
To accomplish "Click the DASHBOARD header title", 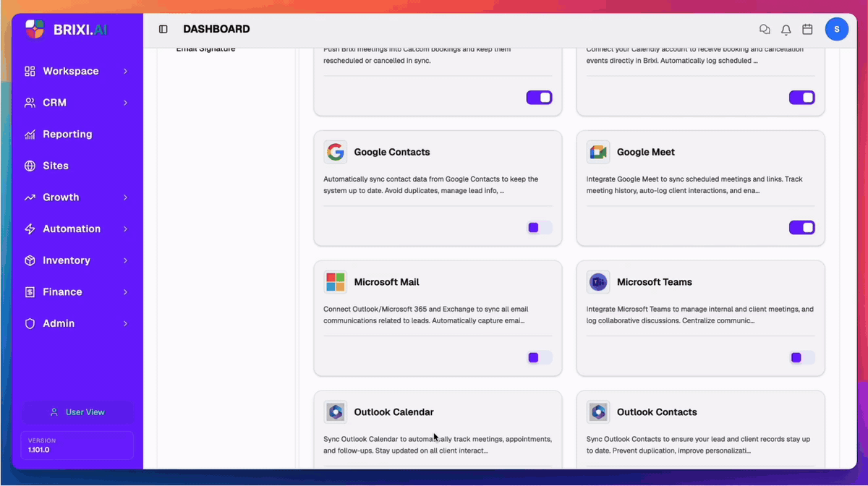I will coord(216,30).
